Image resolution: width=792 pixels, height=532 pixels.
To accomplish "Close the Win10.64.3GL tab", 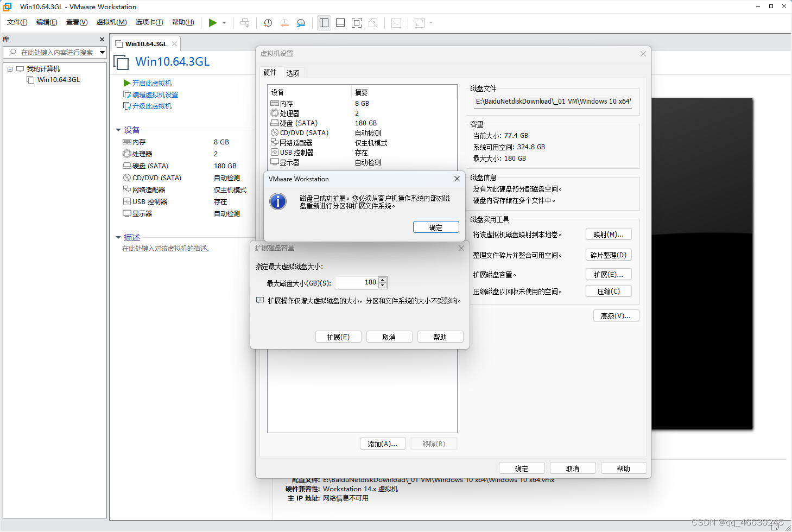I will point(174,44).
